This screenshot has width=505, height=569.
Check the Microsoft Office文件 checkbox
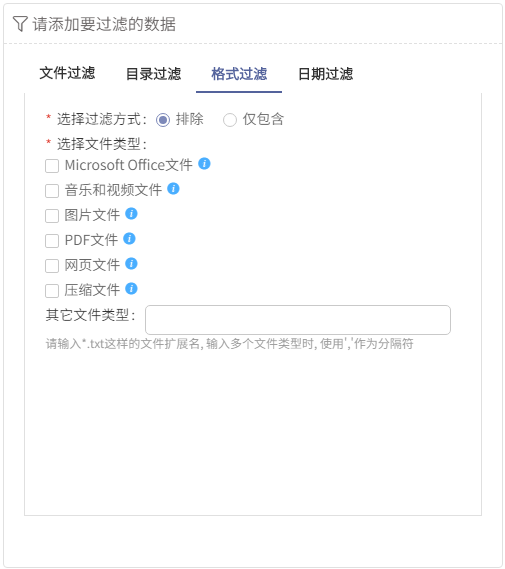(52, 166)
